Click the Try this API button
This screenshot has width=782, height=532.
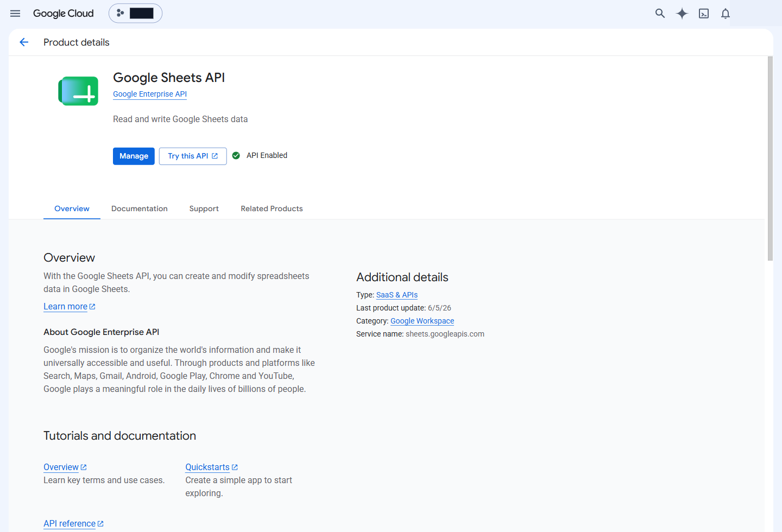tap(193, 156)
